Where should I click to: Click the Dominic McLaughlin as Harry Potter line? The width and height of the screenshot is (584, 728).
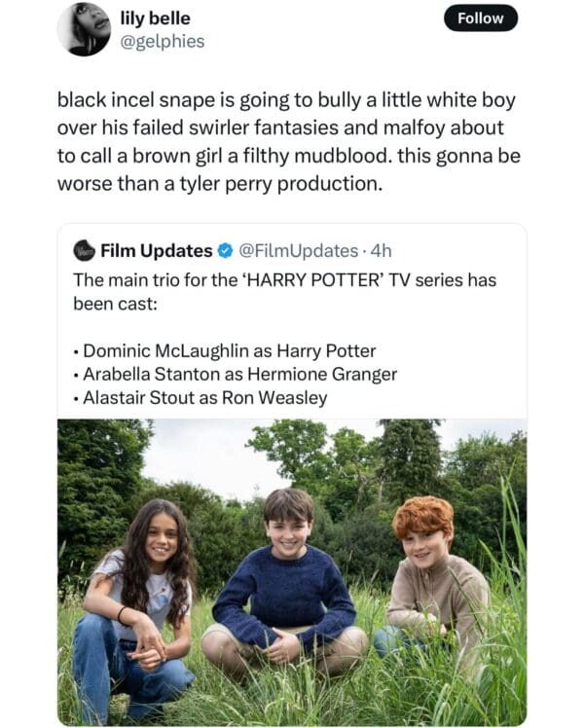229,350
